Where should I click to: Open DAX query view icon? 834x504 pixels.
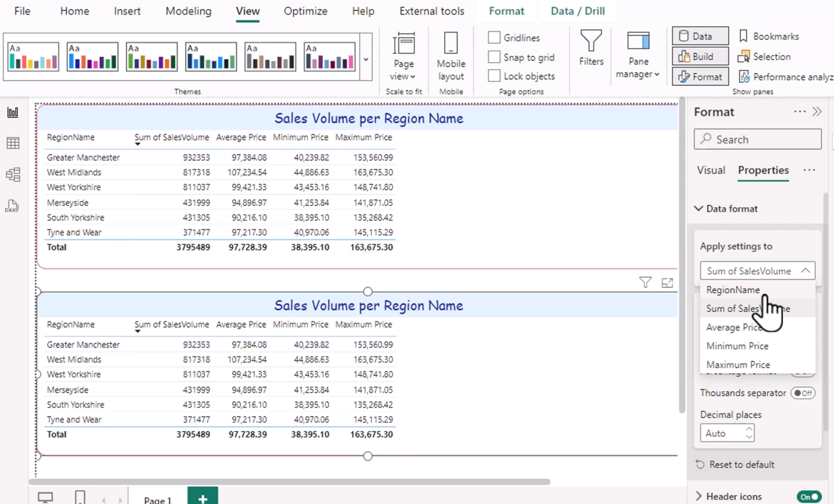pos(12,206)
